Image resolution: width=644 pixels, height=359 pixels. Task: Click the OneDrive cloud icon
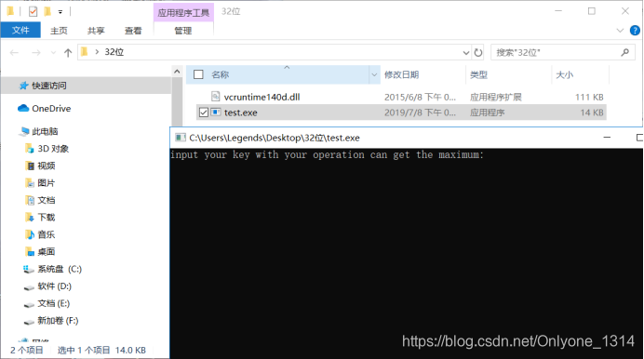point(23,108)
